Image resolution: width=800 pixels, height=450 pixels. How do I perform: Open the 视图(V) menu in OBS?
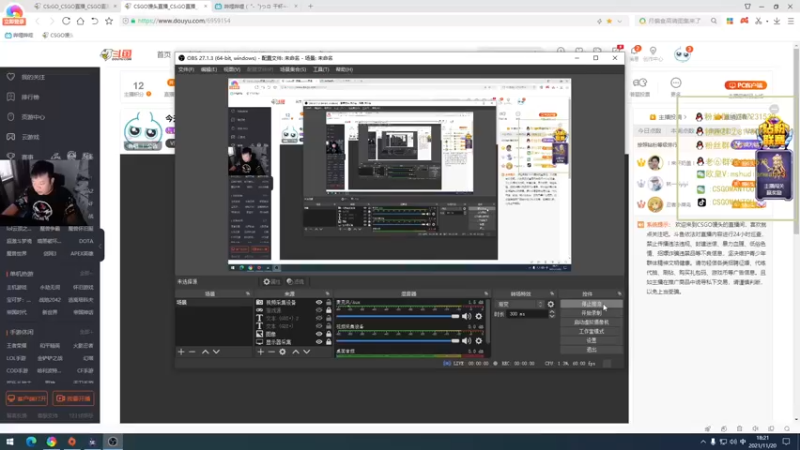tap(232, 69)
